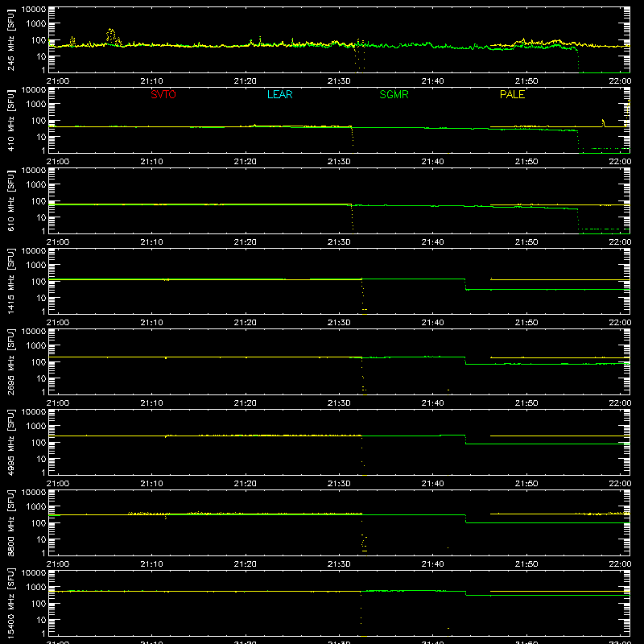Click the green step drop in the 1415 MHz plot
This screenshot has width=644, height=644.
point(465,284)
